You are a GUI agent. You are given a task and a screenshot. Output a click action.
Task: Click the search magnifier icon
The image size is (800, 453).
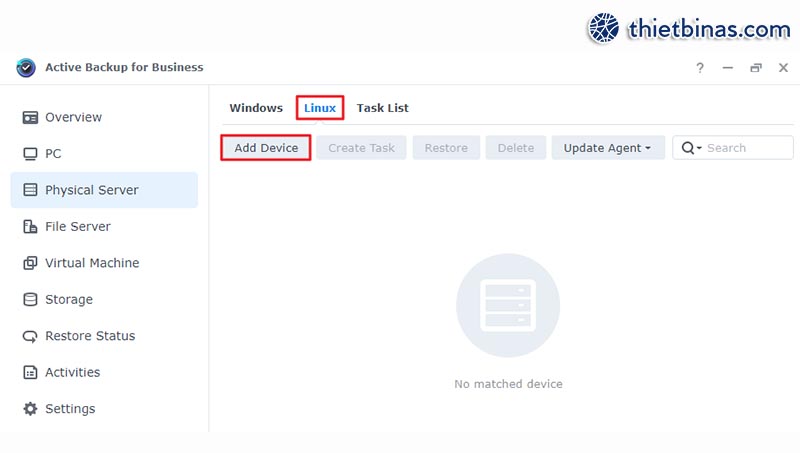tap(688, 148)
